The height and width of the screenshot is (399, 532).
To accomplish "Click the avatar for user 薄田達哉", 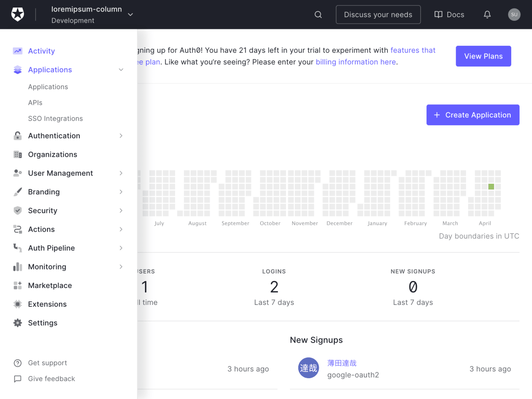I will (309, 368).
